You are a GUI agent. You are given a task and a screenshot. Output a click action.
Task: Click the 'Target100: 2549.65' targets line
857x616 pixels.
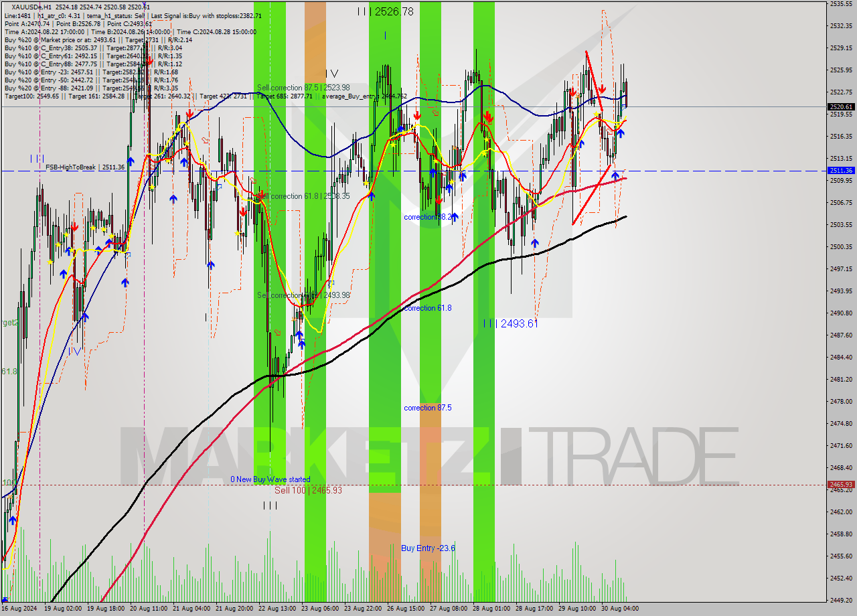[206, 96]
